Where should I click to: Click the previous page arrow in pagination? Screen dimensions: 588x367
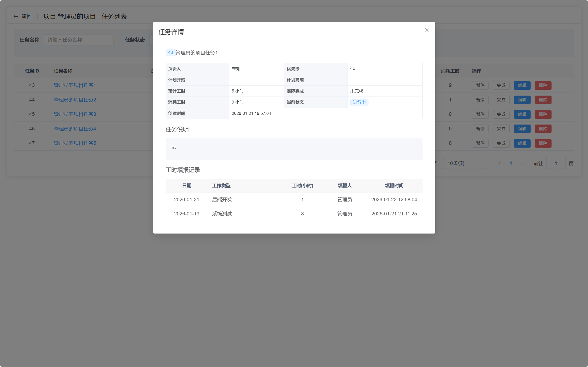(x=499, y=163)
